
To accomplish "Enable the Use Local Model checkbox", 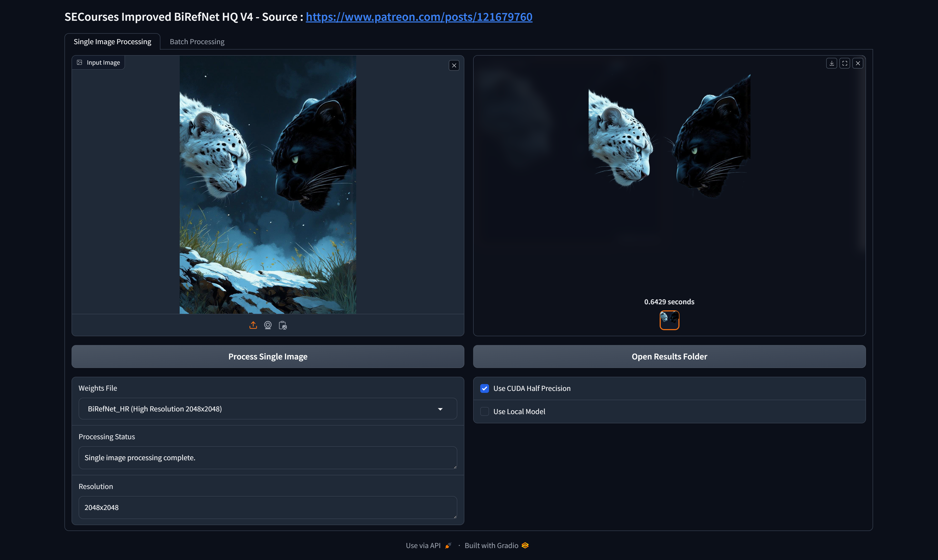I will point(484,411).
